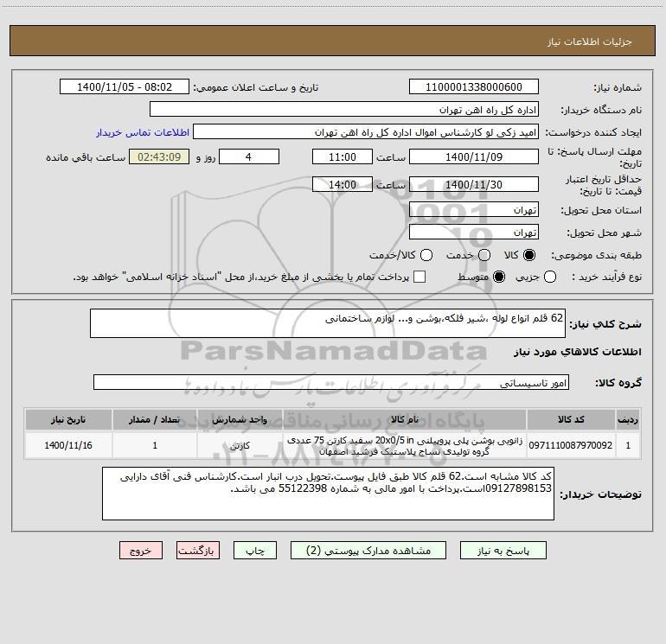Click the response deadline time 11:00
This screenshot has width=666, height=644.
(343, 157)
